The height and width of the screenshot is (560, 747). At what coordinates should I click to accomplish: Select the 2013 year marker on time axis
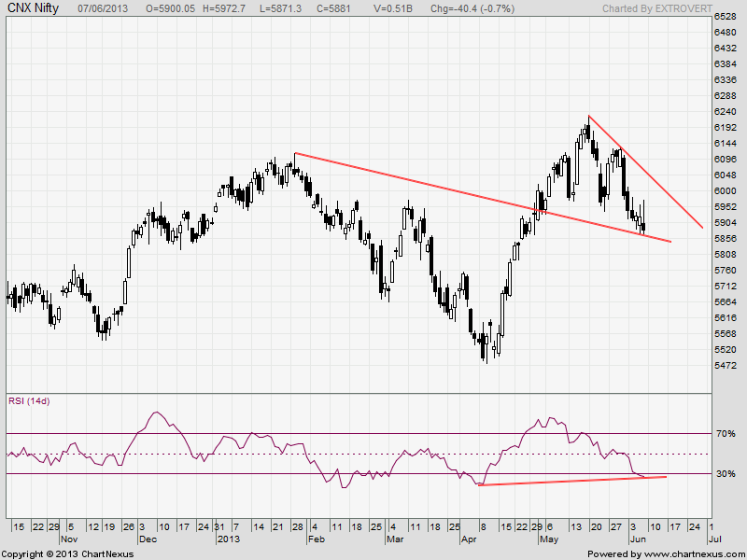click(229, 539)
